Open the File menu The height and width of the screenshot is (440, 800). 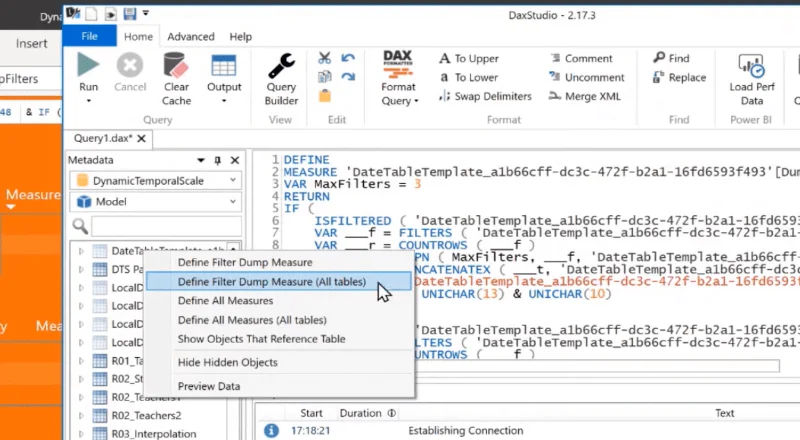[x=89, y=36]
